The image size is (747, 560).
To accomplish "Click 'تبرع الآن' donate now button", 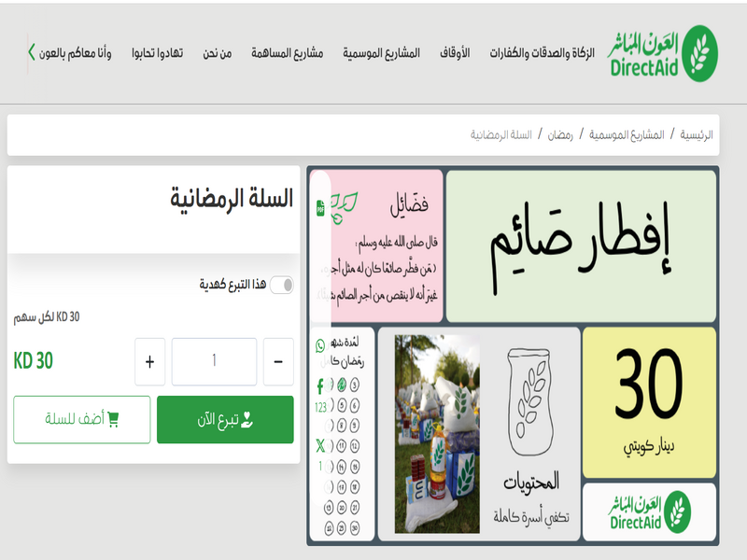I will 225,420.
